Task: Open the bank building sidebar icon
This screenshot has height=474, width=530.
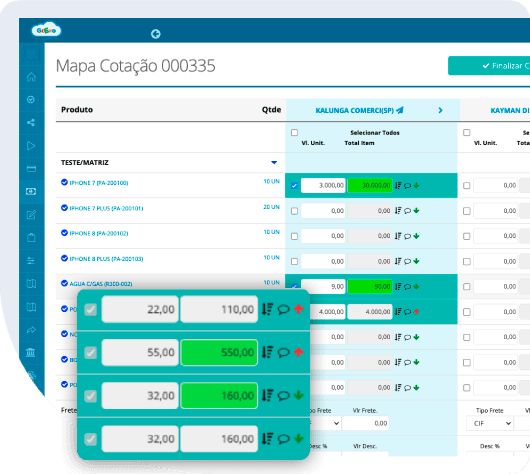Action: pyautogui.click(x=31, y=352)
